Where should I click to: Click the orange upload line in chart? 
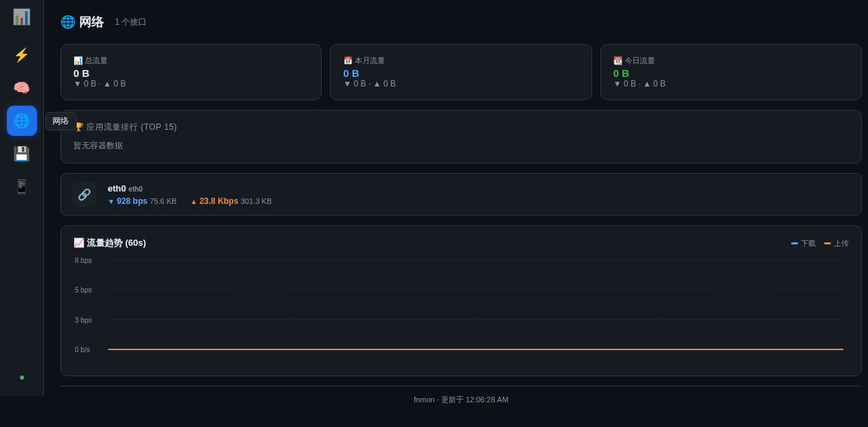pos(476,349)
